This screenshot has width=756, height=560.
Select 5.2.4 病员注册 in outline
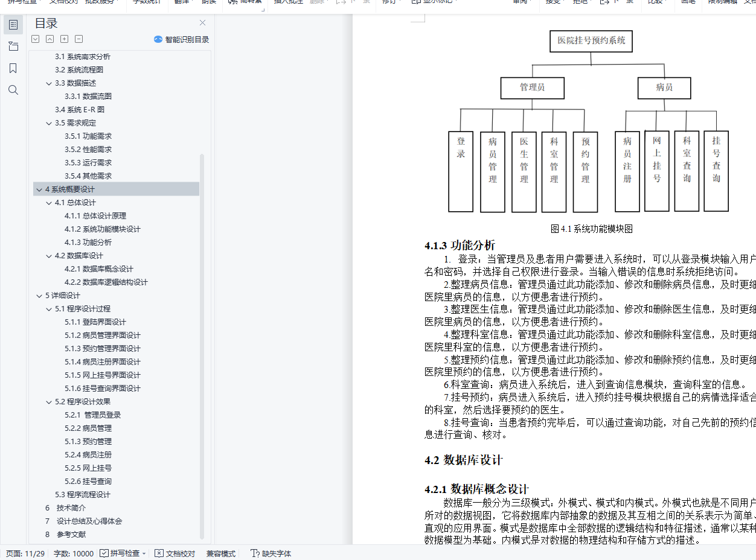pos(88,455)
